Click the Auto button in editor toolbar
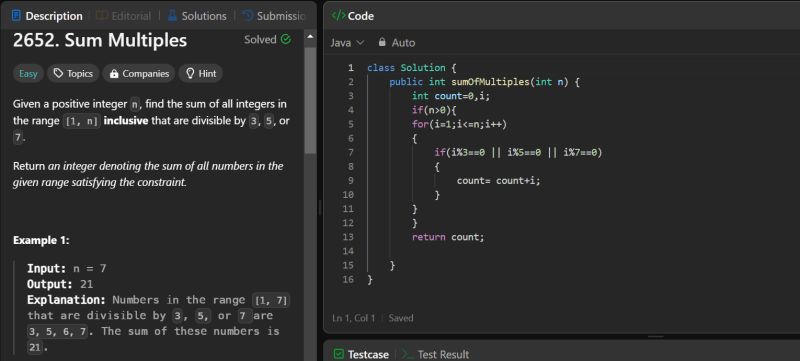This screenshot has height=361, width=800. coord(396,42)
